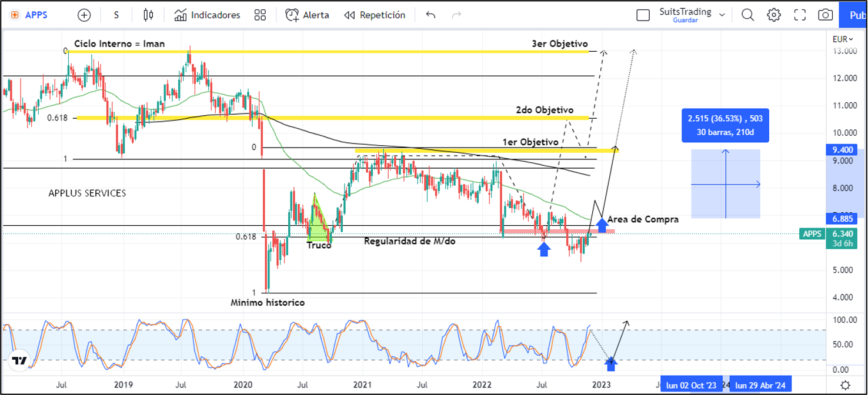Viewport: 868px width, 395px height.
Task: Open indicator templates grid icon
Action: pos(260,15)
